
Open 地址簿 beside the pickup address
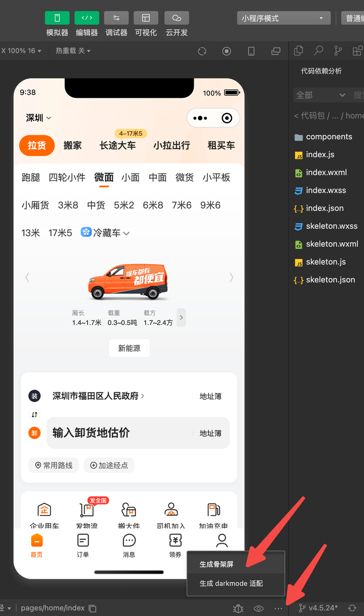pos(211,397)
